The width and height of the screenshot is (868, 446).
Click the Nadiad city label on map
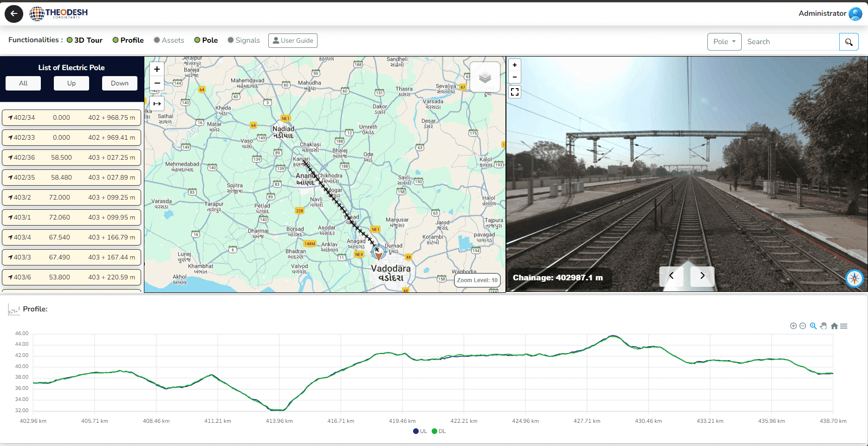pyautogui.click(x=283, y=132)
